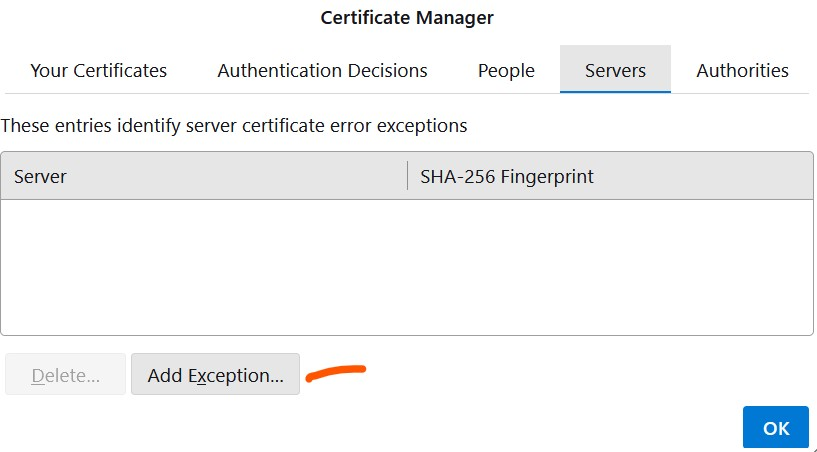Sort by SHA-256 Fingerprint column header
This screenshot has height=452, width=817.
click(610, 176)
